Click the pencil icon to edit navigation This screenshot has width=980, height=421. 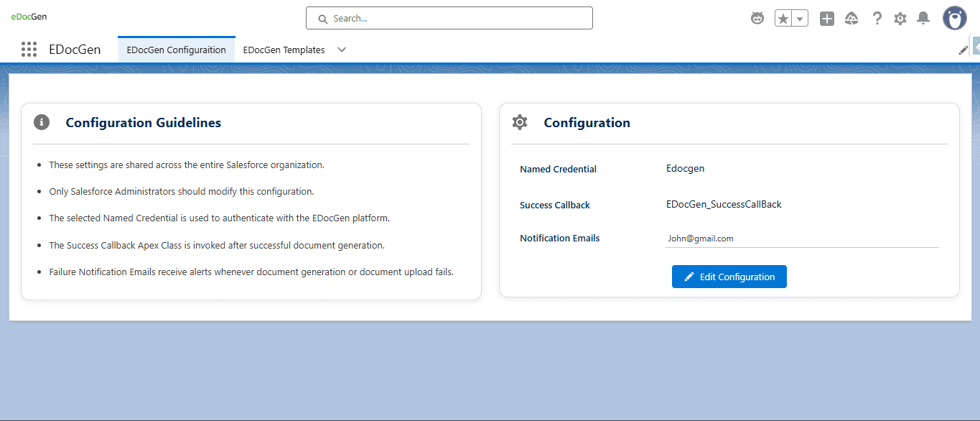[x=963, y=50]
